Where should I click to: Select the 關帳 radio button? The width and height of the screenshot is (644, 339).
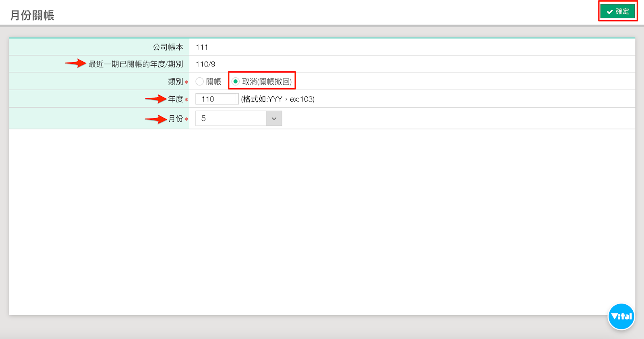tap(199, 81)
